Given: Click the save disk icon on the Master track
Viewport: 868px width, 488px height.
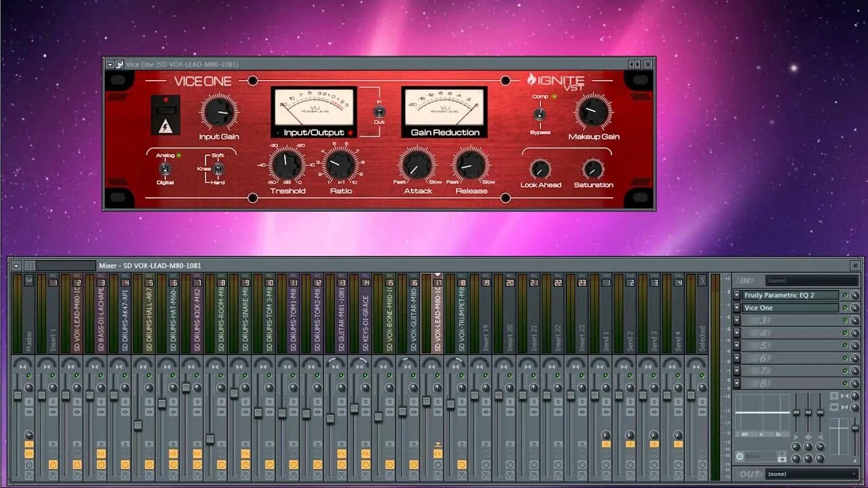Looking at the screenshot, I should pos(29,475).
